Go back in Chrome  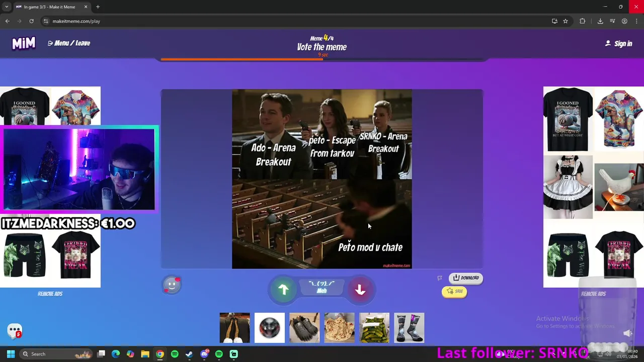(7, 21)
